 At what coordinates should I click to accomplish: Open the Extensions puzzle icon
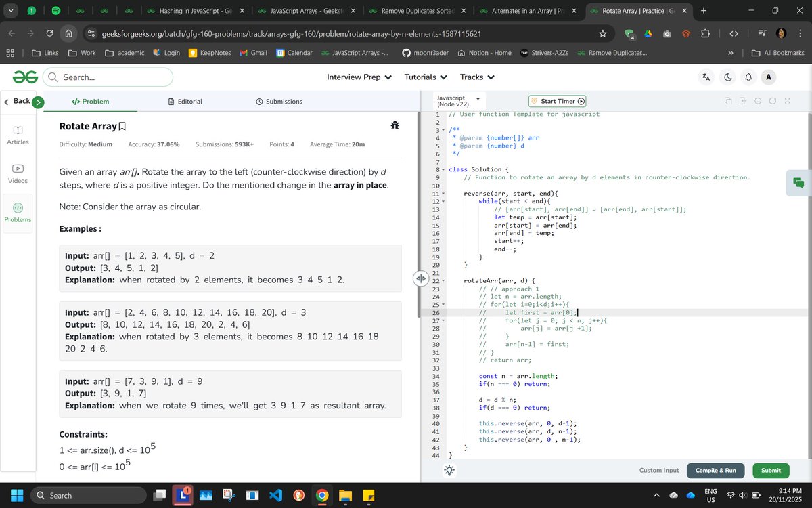(705, 34)
